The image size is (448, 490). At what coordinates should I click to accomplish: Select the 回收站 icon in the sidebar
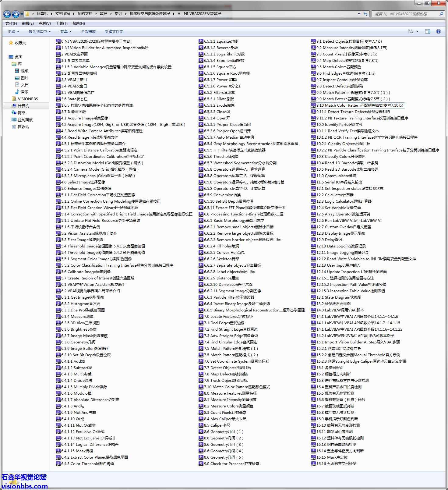14,127
